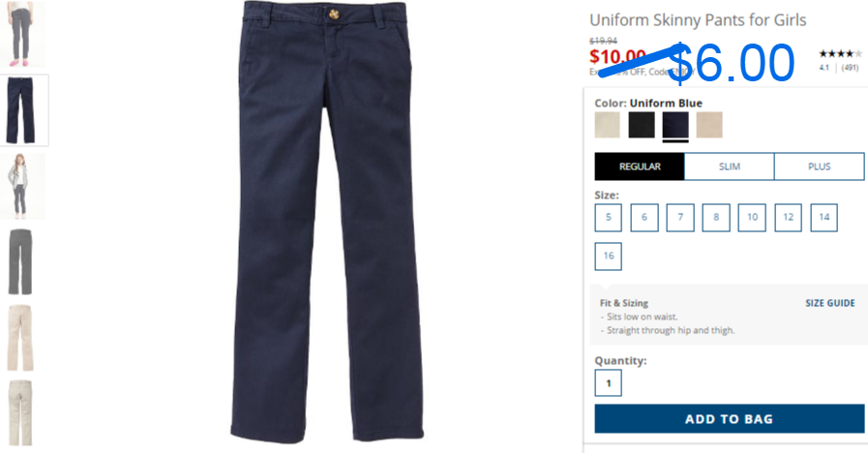Select the model wearing gray pants thumbnail

click(x=22, y=34)
